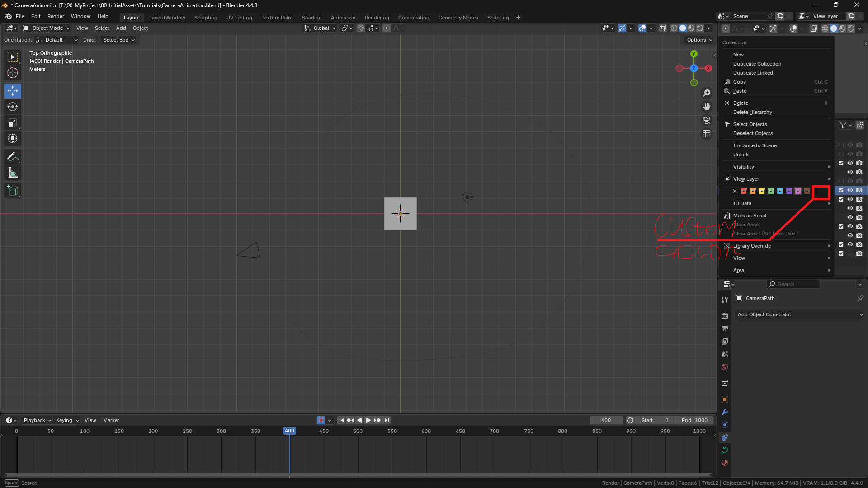
Task: Open the outliner filter funnel dropdown
Action: click(x=845, y=125)
